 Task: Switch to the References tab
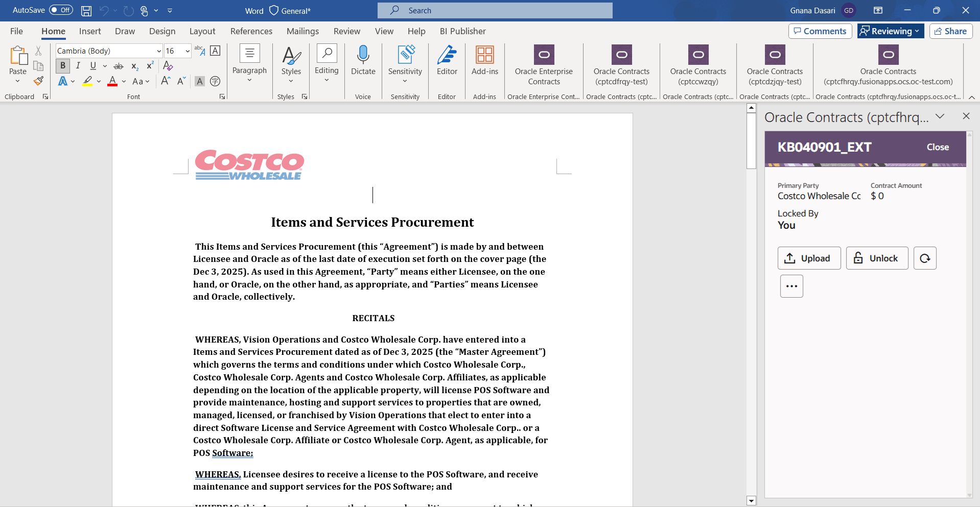coord(251,31)
